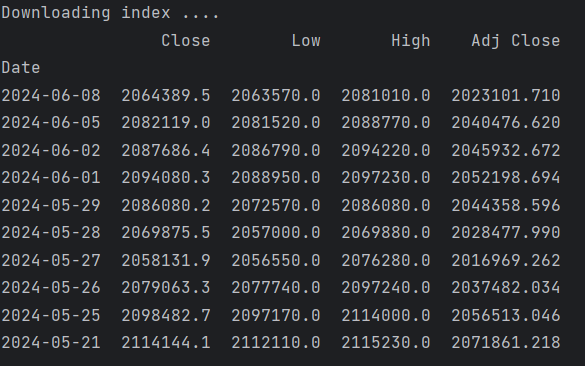Click the date 2024-05-27

click(x=51, y=260)
